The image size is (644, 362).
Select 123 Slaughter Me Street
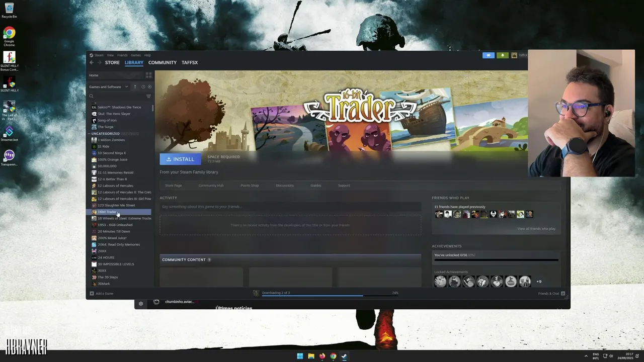click(x=116, y=205)
